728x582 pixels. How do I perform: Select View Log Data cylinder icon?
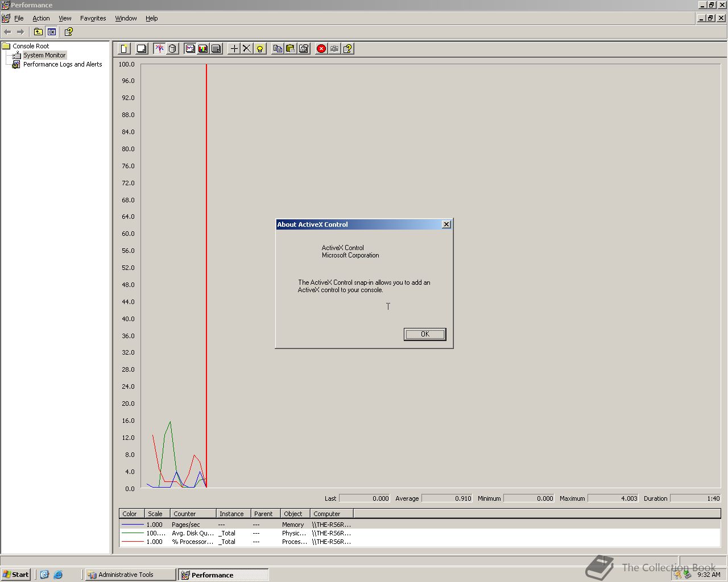172,49
